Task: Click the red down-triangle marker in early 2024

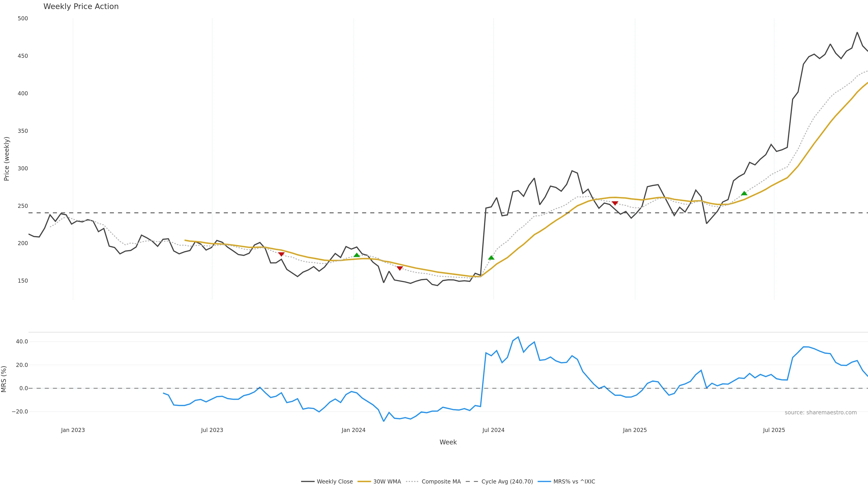Action: tap(400, 268)
